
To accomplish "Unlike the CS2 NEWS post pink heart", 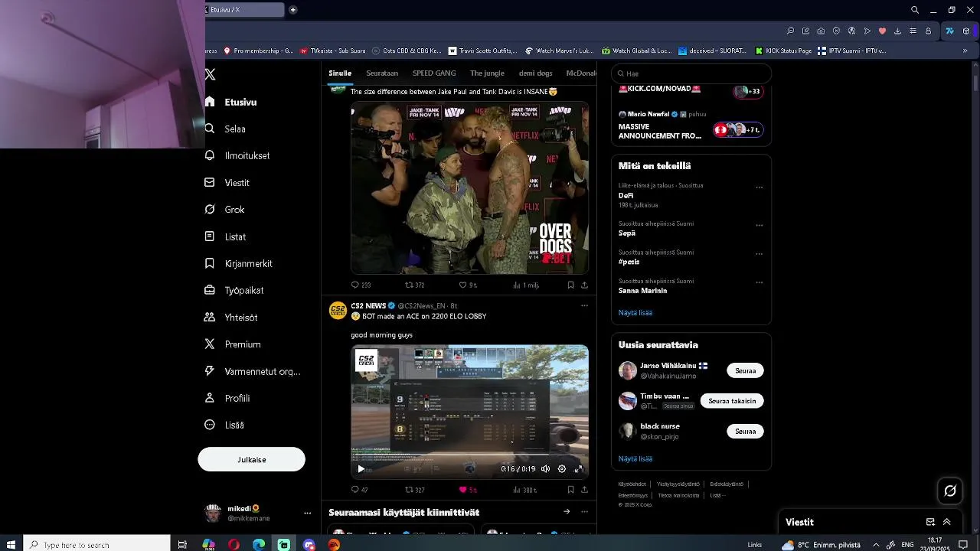I will [462, 490].
